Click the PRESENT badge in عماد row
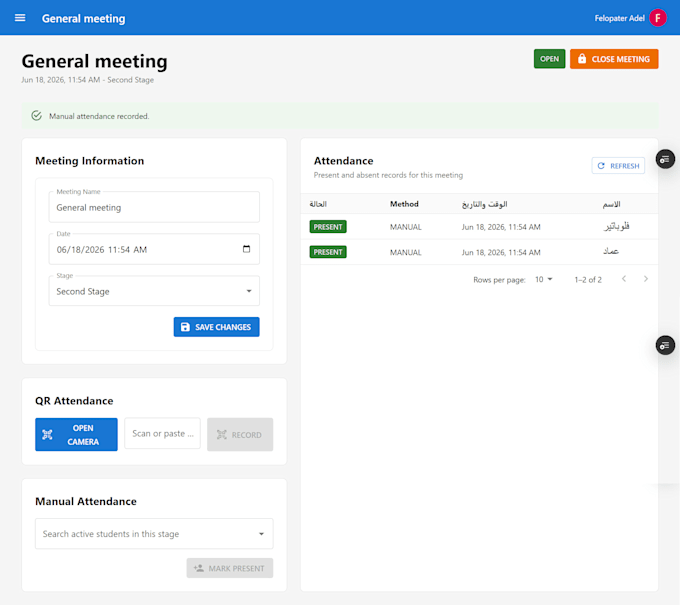The width and height of the screenshot is (680, 605). click(x=328, y=252)
